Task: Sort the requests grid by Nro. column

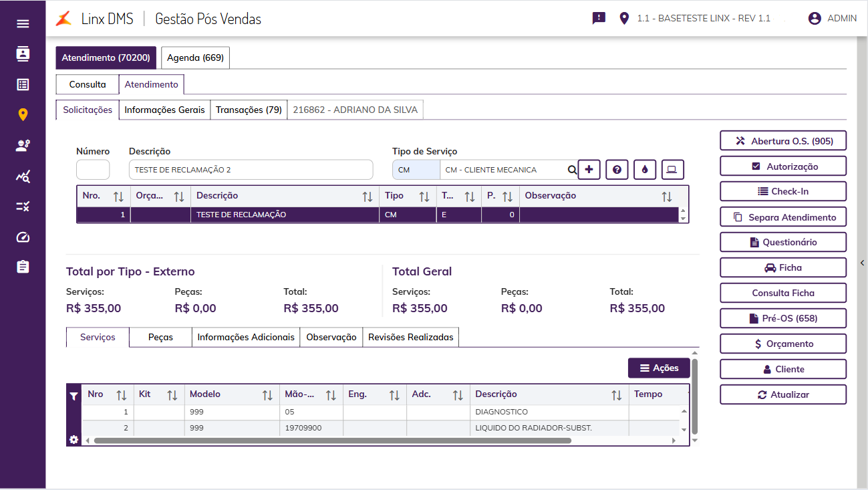Action: click(x=119, y=197)
